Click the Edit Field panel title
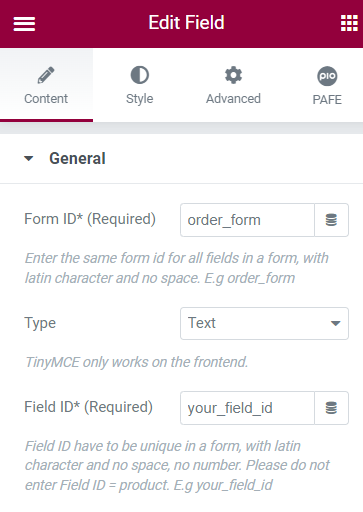 click(186, 23)
